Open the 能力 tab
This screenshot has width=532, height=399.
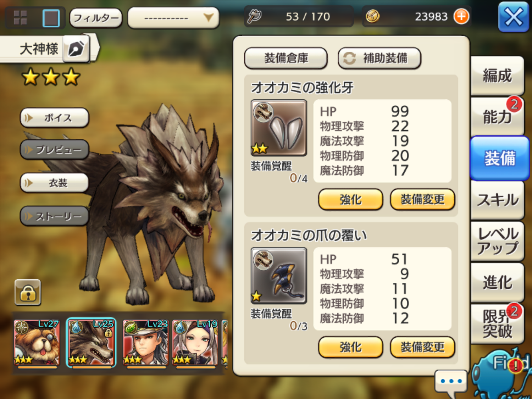(x=497, y=116)
